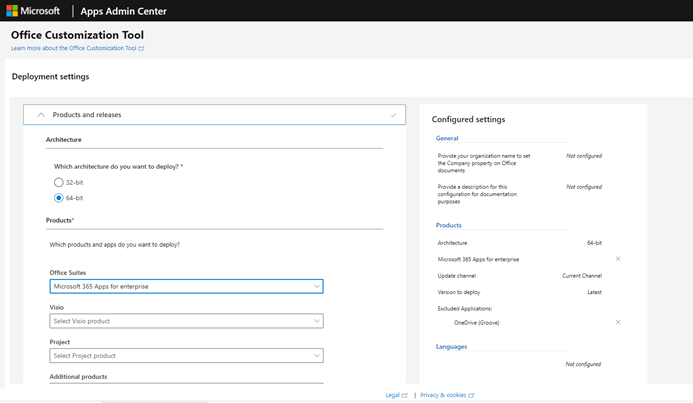Screen dimensions: 693x403
Task: Select the 32-bit architecture option
Action: [x=58, y=183]
